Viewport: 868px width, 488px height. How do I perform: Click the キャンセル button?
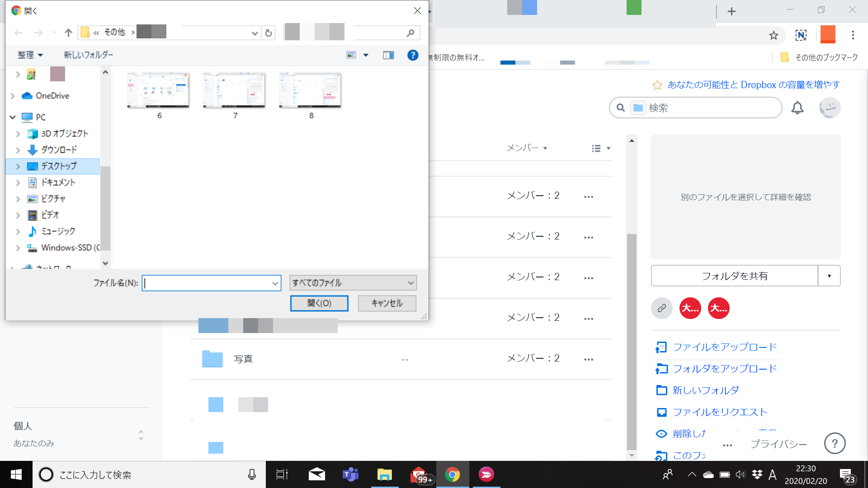click(x=387, y=303)
